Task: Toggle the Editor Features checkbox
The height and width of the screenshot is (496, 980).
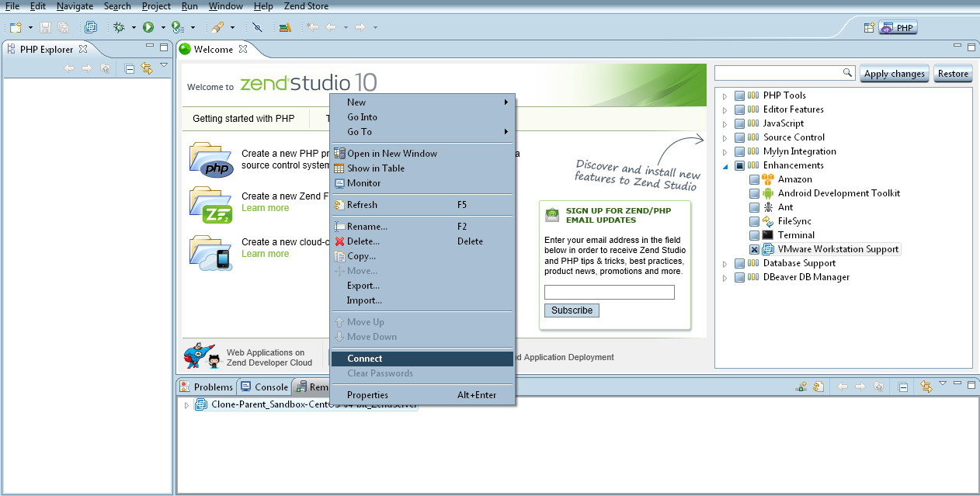Action: pos(739,109)
